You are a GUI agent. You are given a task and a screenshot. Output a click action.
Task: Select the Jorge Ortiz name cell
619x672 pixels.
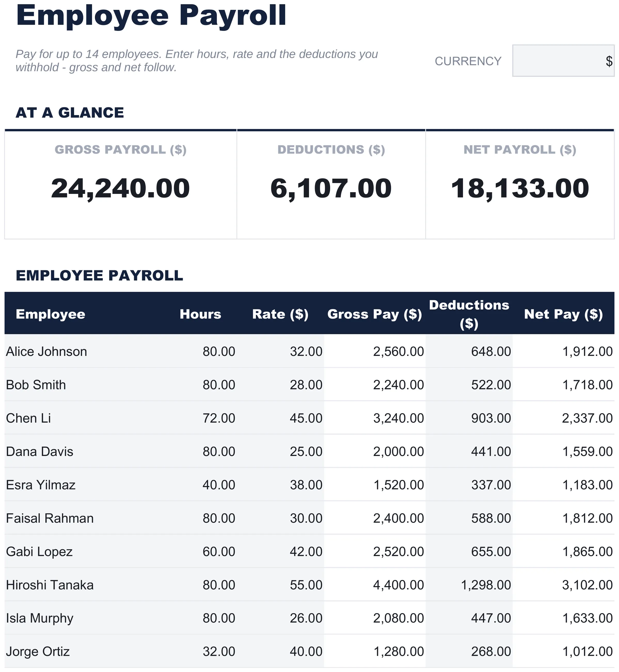click(38, 652)
